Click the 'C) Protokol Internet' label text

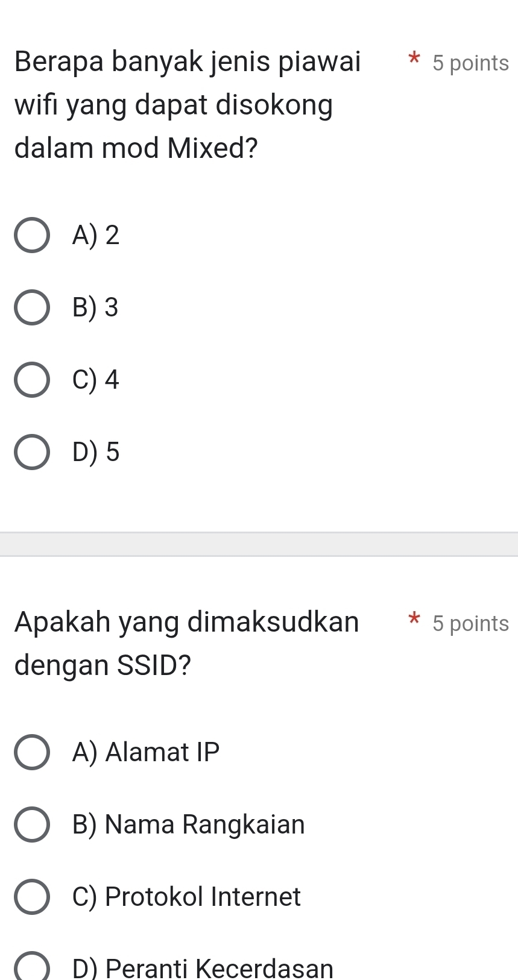tap(186, 897)
